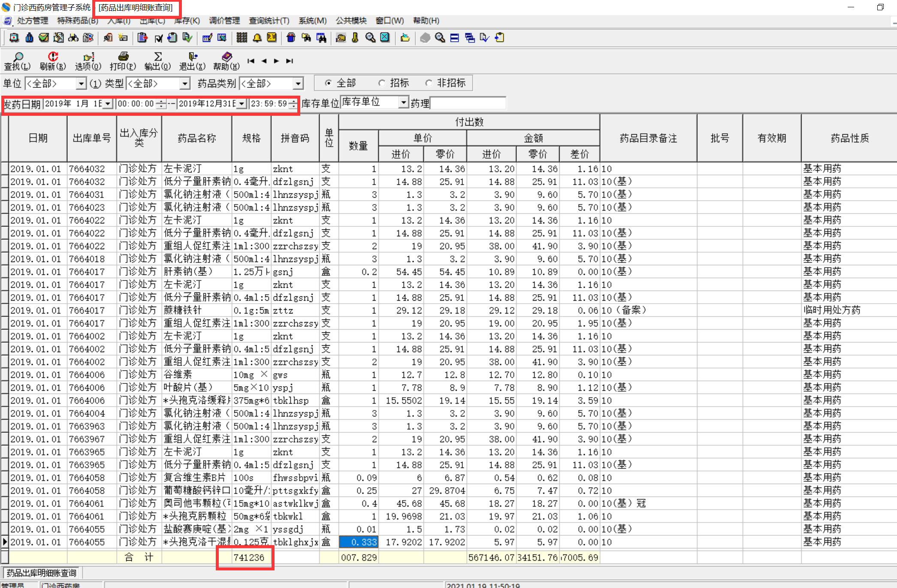Open 选项(O) options
Image resolution: width=897 pixels, height=588 pixels.
[x=88, y=61]
